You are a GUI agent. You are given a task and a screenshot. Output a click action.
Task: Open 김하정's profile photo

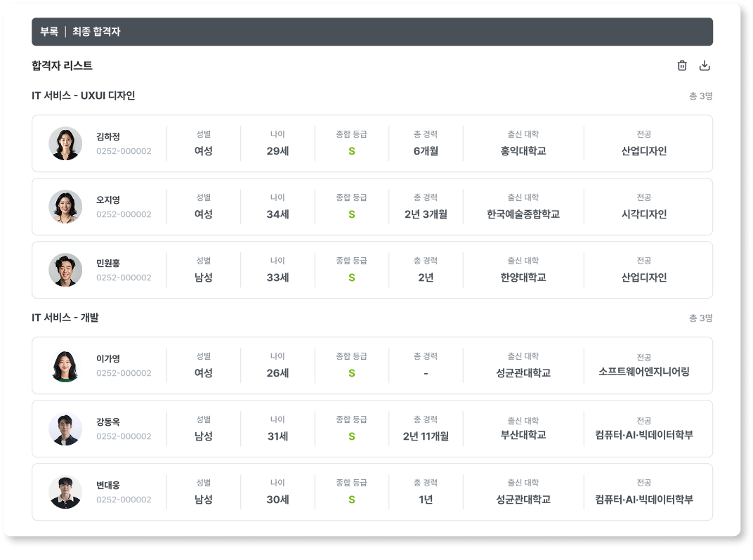pyautogui.click(x=65, y=143)
